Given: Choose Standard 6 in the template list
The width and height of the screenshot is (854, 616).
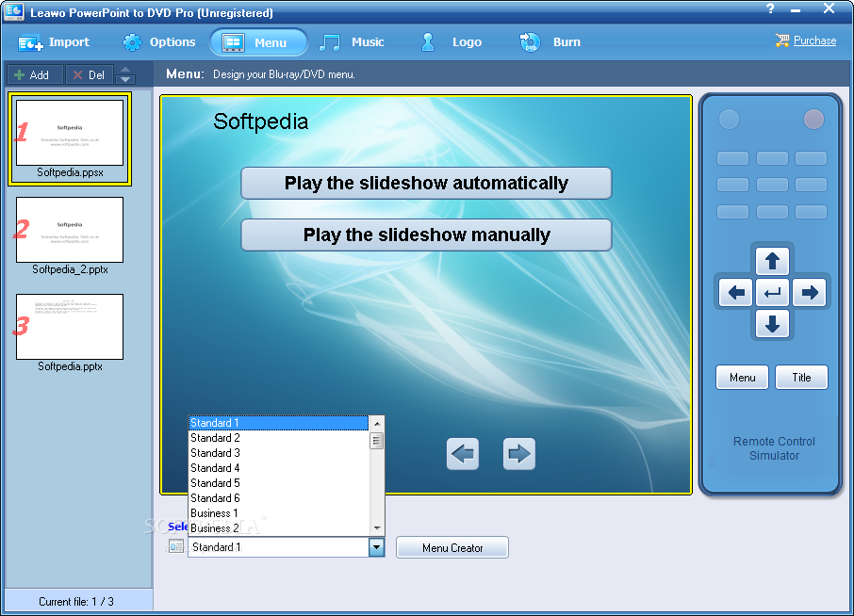Looking at the screenshot, I should (x=278, y=498).
